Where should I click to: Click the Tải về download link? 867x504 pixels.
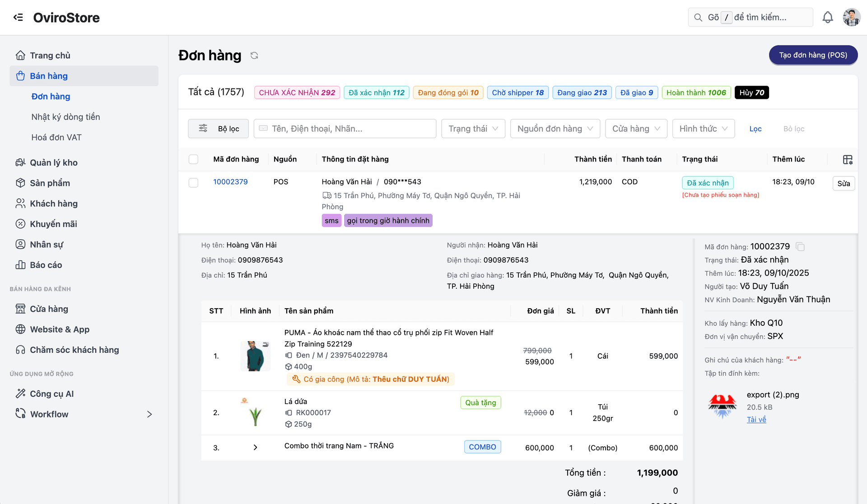coord(756,419)
